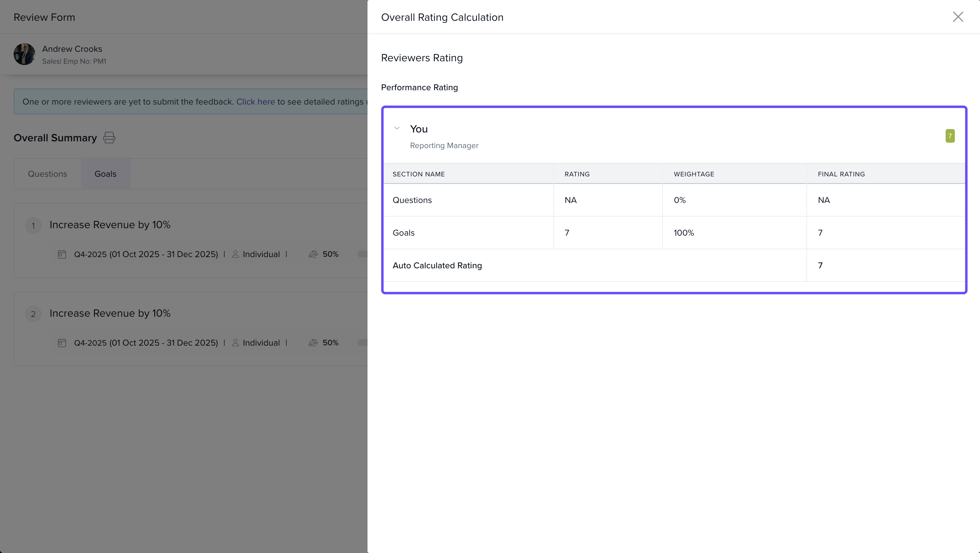The width and height of the screenshot is (980, 553).
Task: Click the person icon in first goal
Action: (x=235, y=254)
